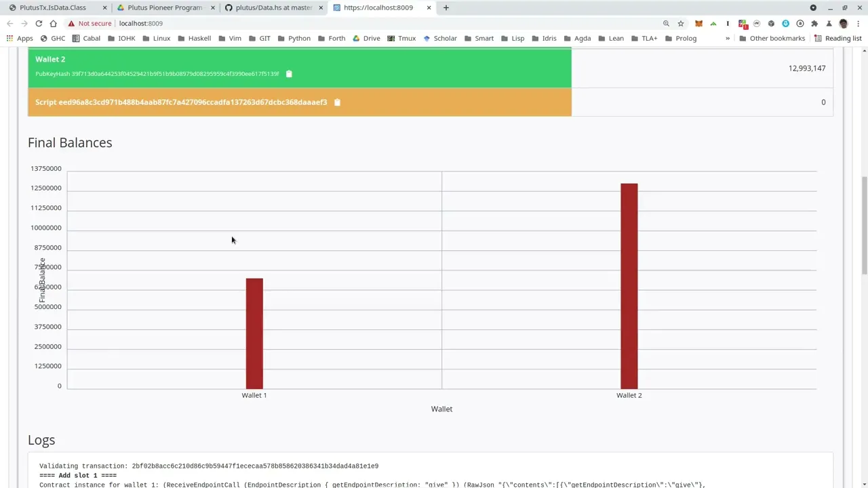Click the MetaMask fox extension icon
The image size is (868, 488).
(698, 24)
